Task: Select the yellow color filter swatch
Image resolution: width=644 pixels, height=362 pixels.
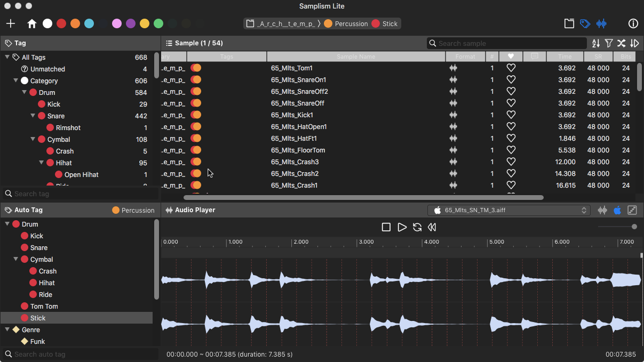Action: click(145, 23)
